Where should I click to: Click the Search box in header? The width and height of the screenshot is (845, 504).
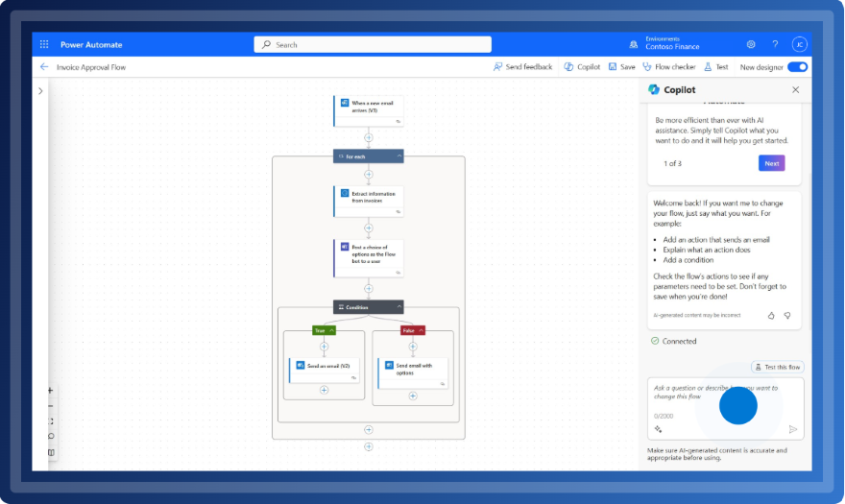tap(373, 44)
